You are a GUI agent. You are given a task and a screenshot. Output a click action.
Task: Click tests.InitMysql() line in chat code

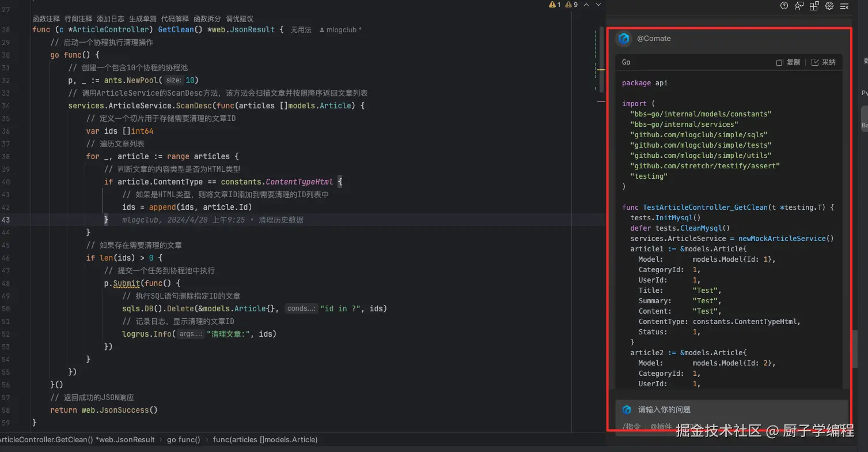[665, 218]
